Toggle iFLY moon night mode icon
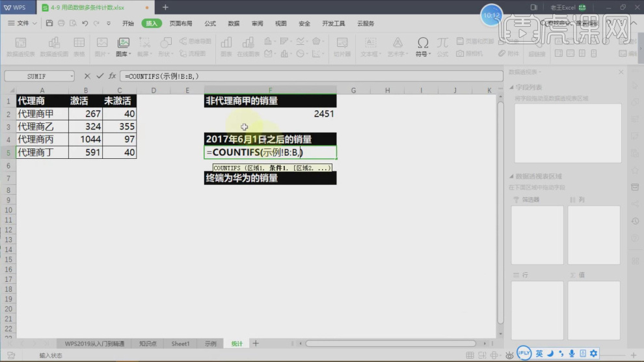 tap(550, 354)
